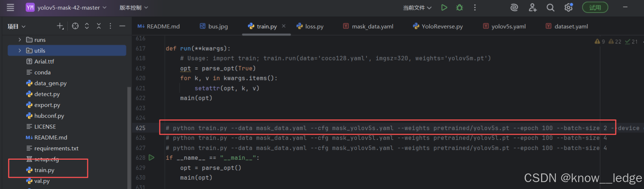Select the runs folder
The image size is (644, 189).
tap(40, 40)
